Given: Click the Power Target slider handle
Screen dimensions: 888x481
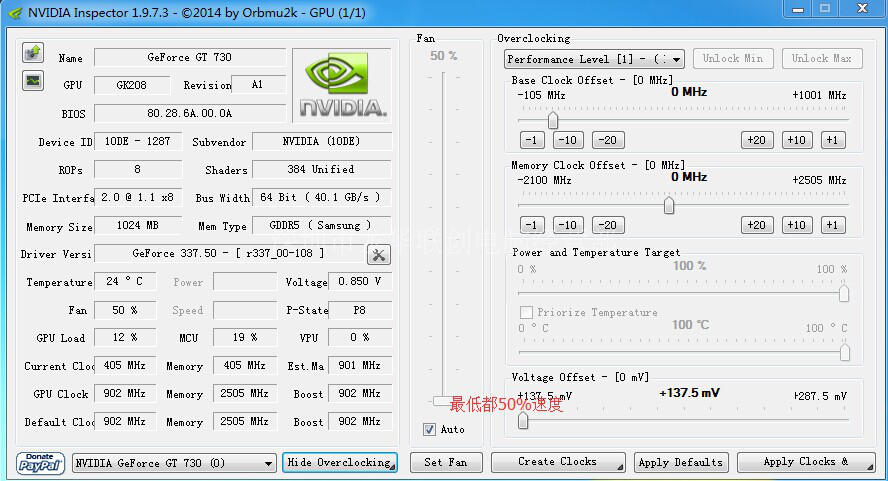Looking at the screenshot, I should [x=844, y=293].
